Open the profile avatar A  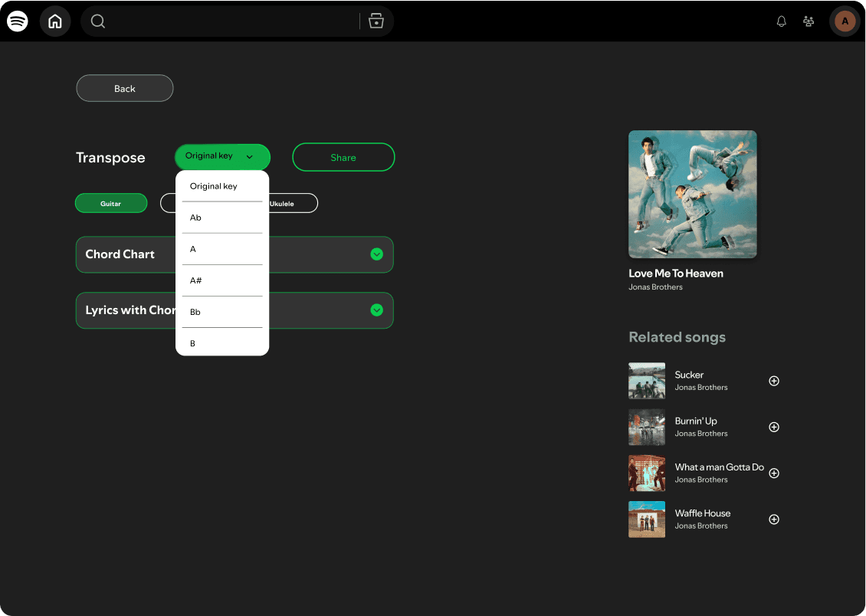coord(845,21)
